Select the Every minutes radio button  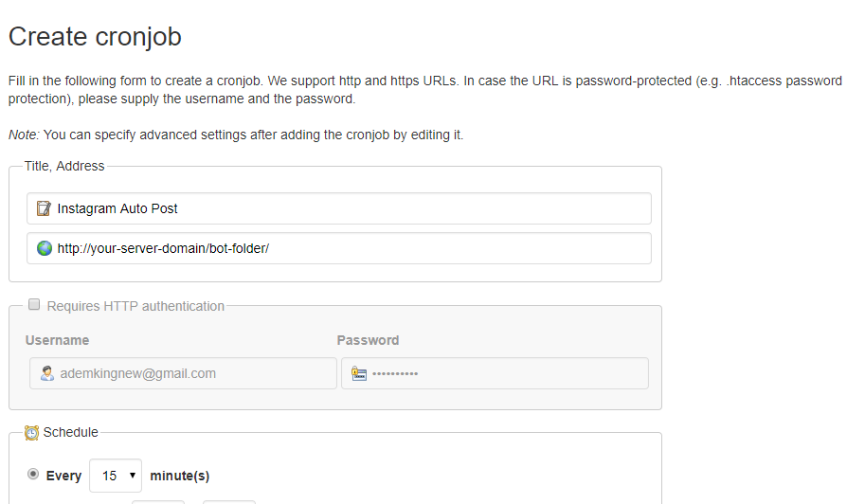(34, 475)
